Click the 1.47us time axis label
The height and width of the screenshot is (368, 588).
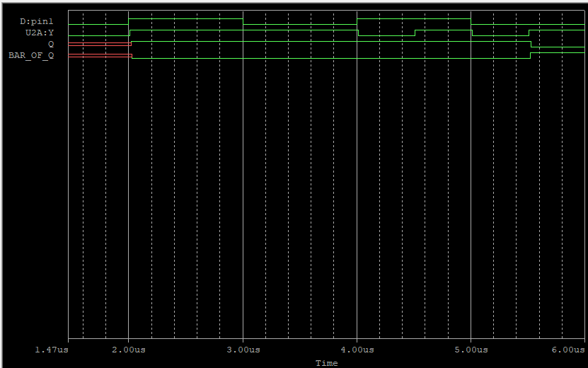tap(52, 350)
